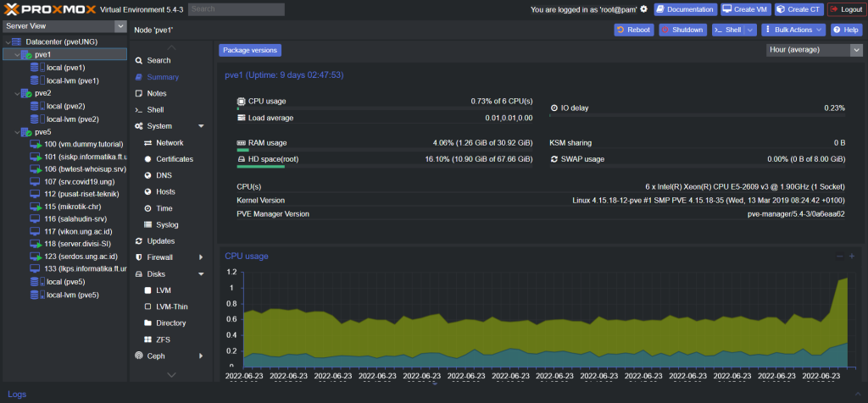Collapse the Disks submenu arrow
Image resolution: width=868 pixels, height=403 pixels.
[201, 273]
